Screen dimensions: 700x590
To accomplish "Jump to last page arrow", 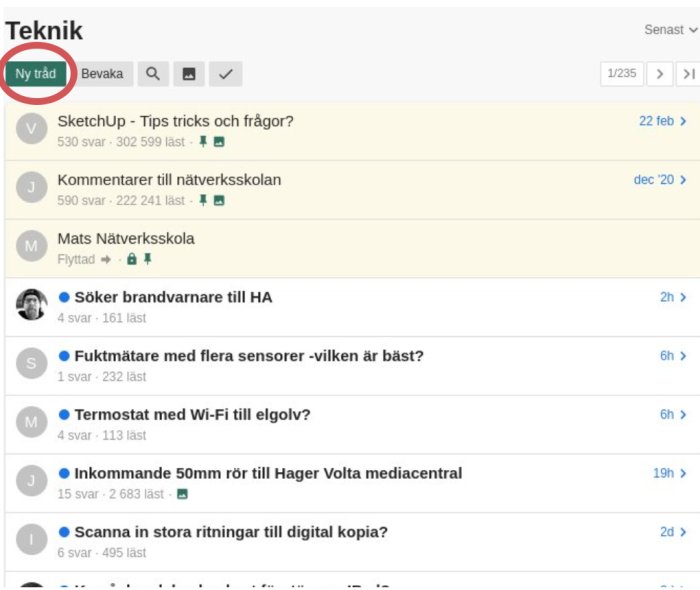I will pyautogui.click(x=688, y=74).
